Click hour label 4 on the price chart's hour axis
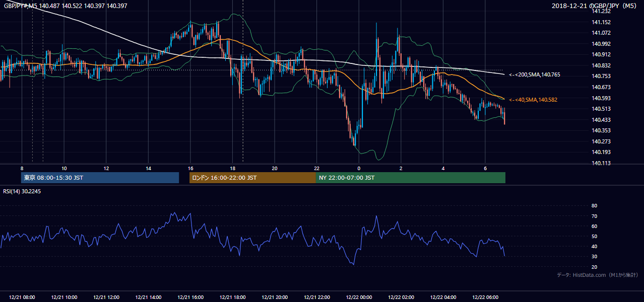The image size is (644, 302). [443, 168]
